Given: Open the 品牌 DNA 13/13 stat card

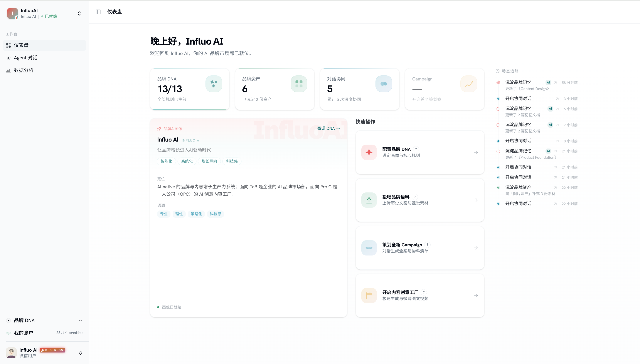Looking at the screenshot, I should click(x=190, y=89).
